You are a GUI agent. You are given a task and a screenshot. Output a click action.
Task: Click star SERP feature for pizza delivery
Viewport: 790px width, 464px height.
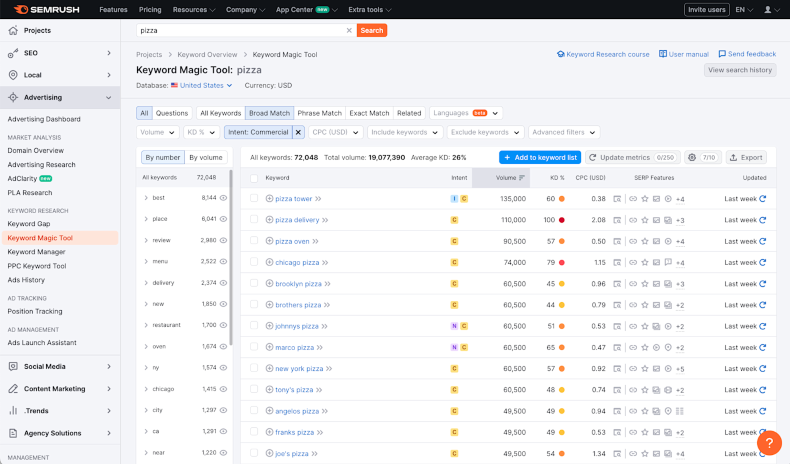644,220
